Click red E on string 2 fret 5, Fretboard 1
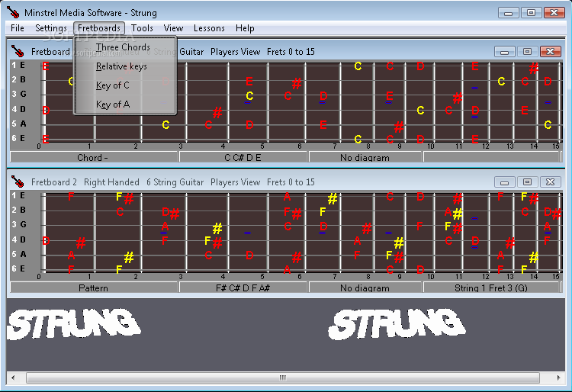 249,81
